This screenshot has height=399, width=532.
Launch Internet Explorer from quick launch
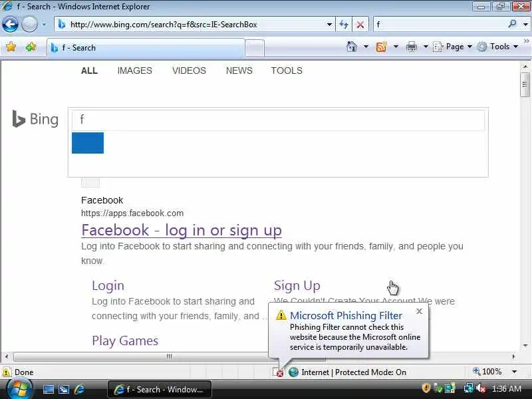(x=79, y=389)
